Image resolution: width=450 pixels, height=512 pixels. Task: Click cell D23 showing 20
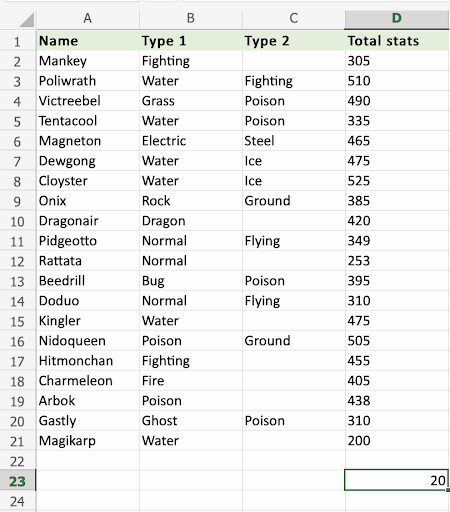point(397,480)
